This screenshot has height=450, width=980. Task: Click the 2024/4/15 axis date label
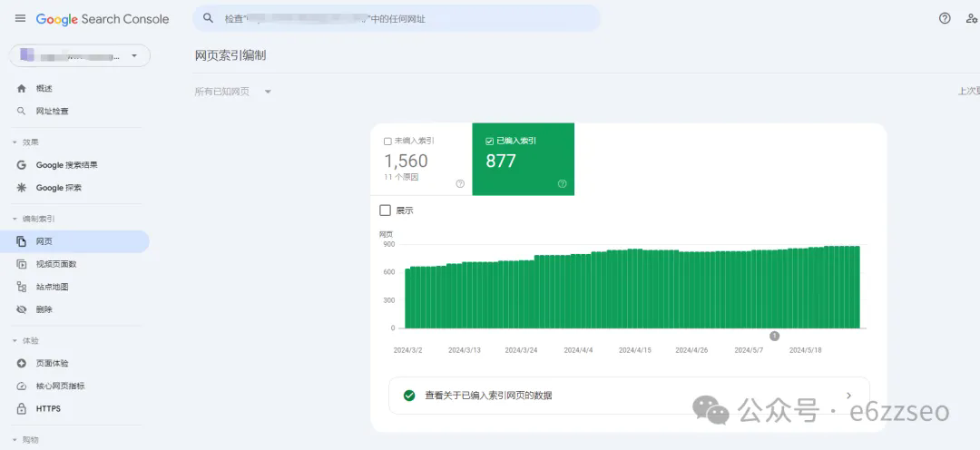[635, 350]
